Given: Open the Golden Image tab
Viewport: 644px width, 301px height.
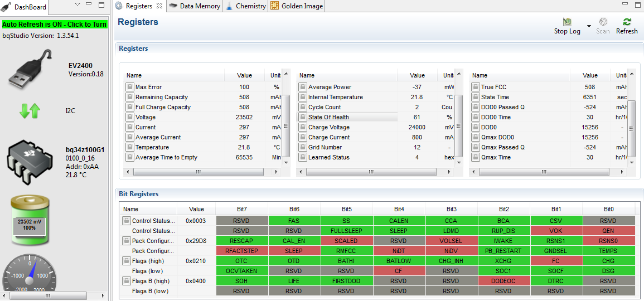Looking at the screenshot, I should tap(297, 6).
